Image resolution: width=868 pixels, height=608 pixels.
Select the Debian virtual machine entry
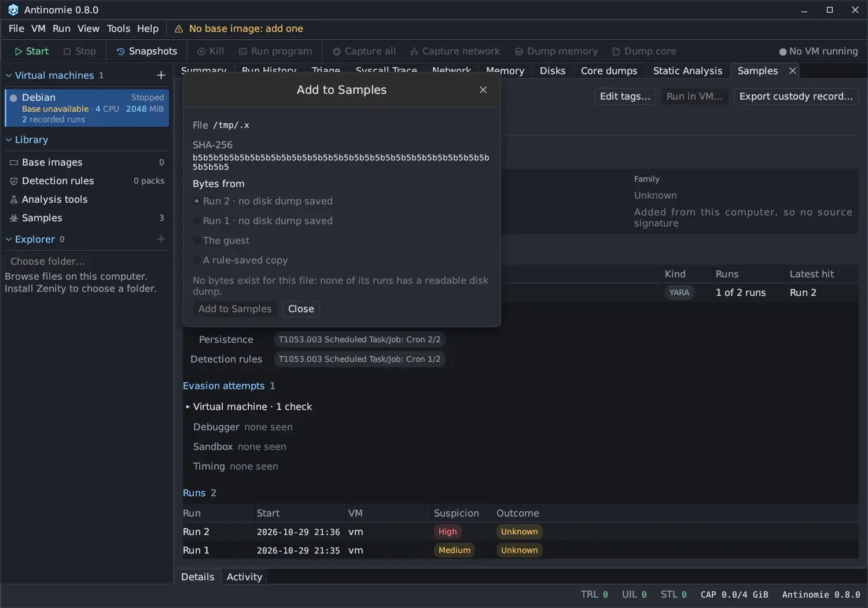(87, 108)
